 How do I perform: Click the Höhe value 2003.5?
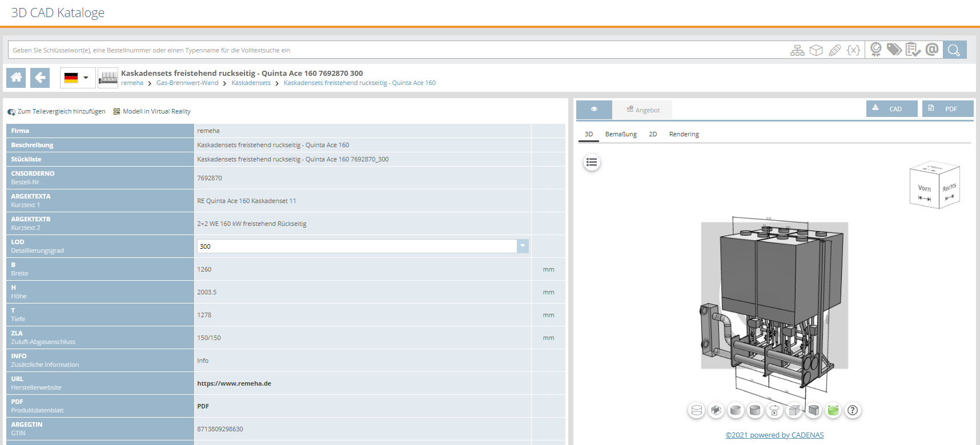pyautogui.click(x=207, y=292)
